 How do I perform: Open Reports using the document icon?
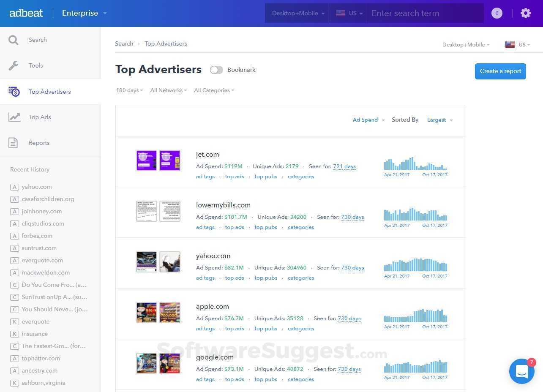[13, 143]
